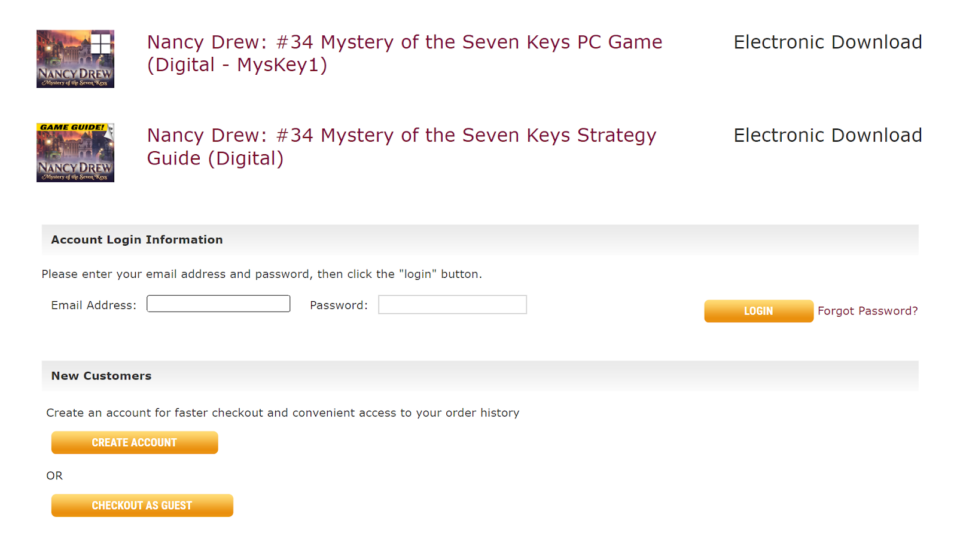This screenshot has width=957, height=560.
Task: Click the Windows logo badge on game cover
Action: point(101,43)
